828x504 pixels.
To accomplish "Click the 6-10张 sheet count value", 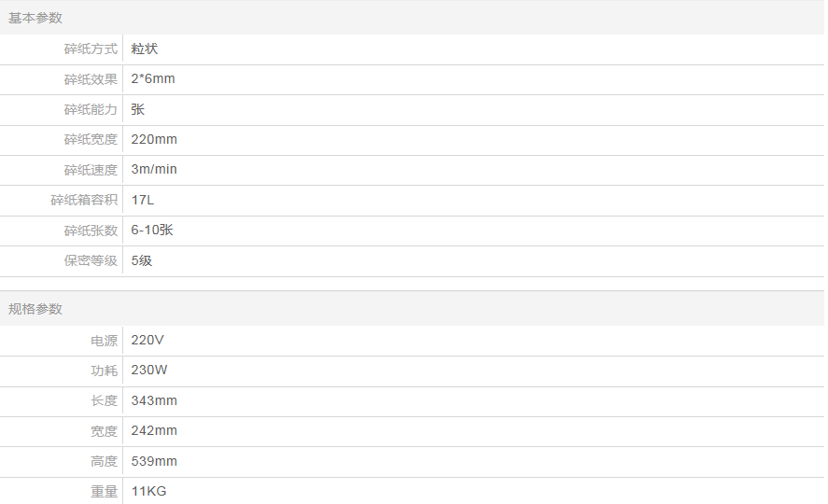I will (152, 231).
